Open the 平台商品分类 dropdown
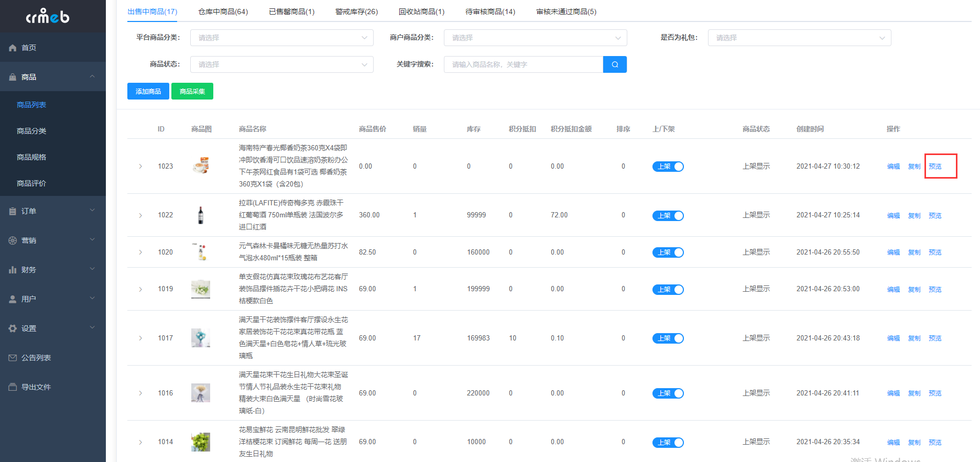 click(x=281, y=38)
